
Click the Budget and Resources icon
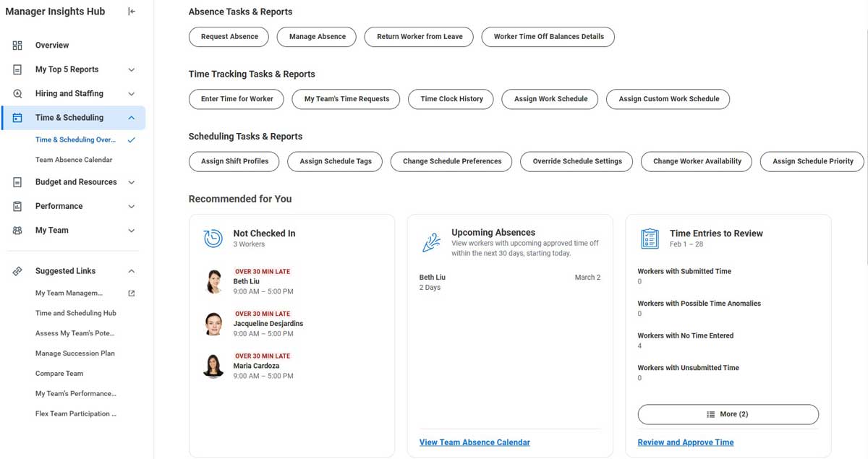click(x=17, y=181)
